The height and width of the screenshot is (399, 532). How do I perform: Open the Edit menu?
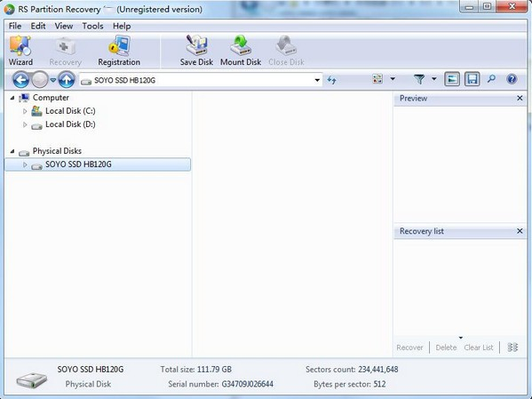point(38,26)
